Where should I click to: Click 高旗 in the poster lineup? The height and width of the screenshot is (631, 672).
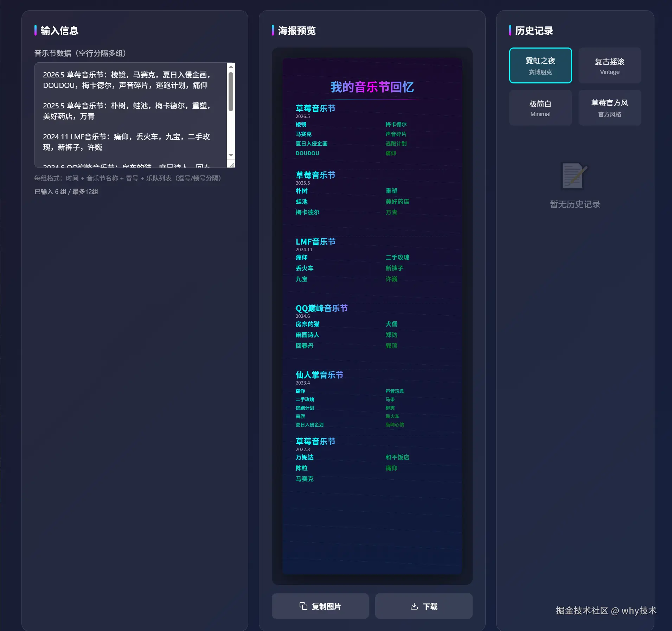[300, 416]
